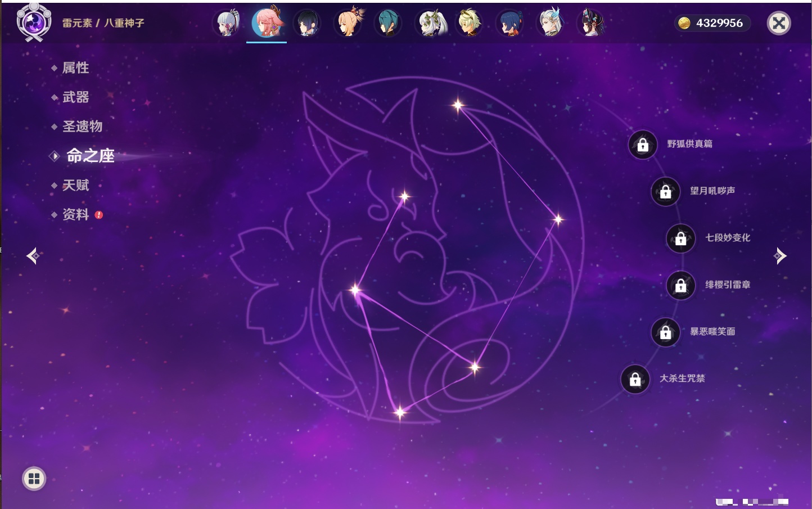This screenshot has width=812, height=509.
Task: Click the red alert badge next to 资料
Action: tap(99, 215)
